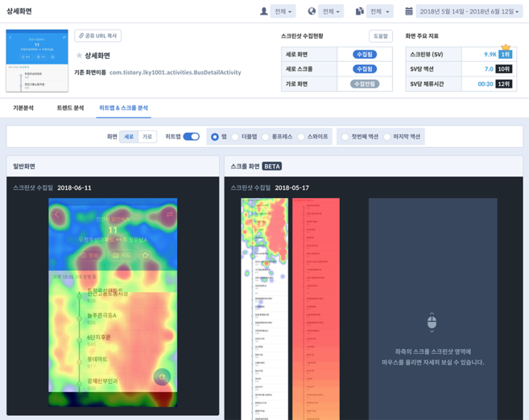This screenshot has height=420, width=529.
Task: Click the user segment person icon
Action: tap(263, 11)
